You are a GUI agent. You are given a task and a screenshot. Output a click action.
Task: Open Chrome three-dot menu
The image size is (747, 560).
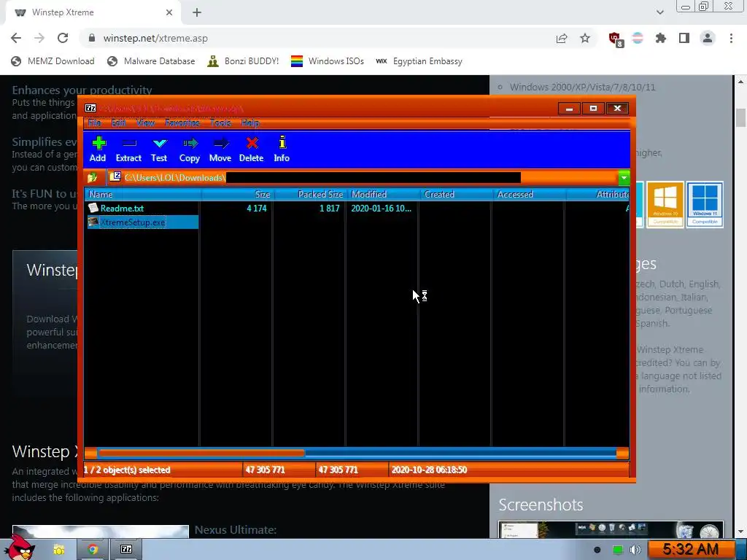(x=731, y=38)
